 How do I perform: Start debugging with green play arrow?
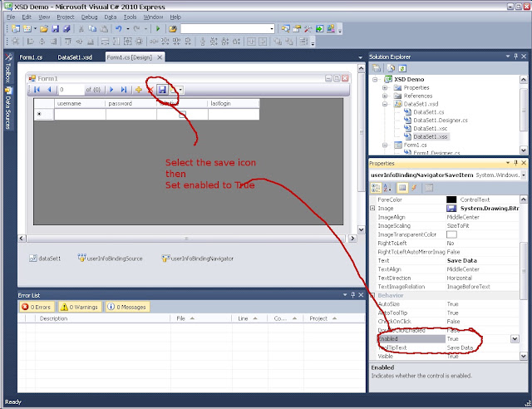158,29
